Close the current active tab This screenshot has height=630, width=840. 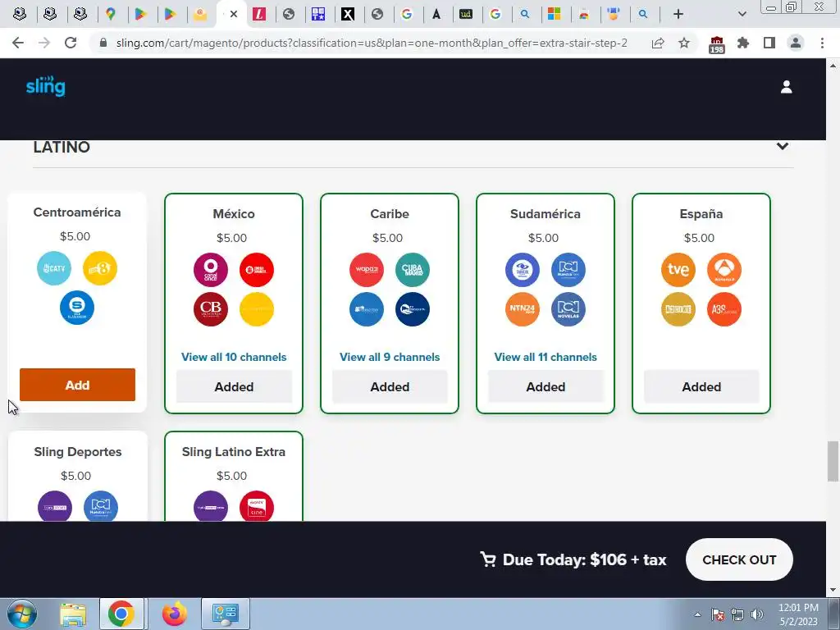[x=234, y=14]
